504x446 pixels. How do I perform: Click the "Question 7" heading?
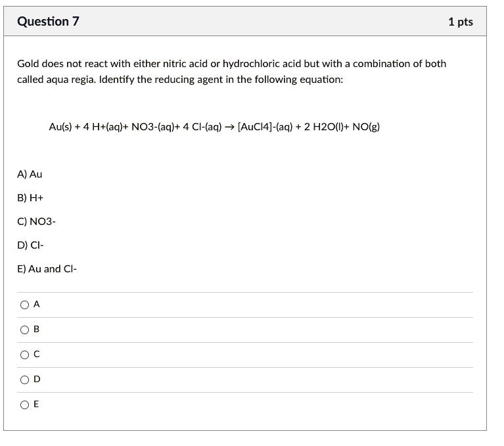48,22
